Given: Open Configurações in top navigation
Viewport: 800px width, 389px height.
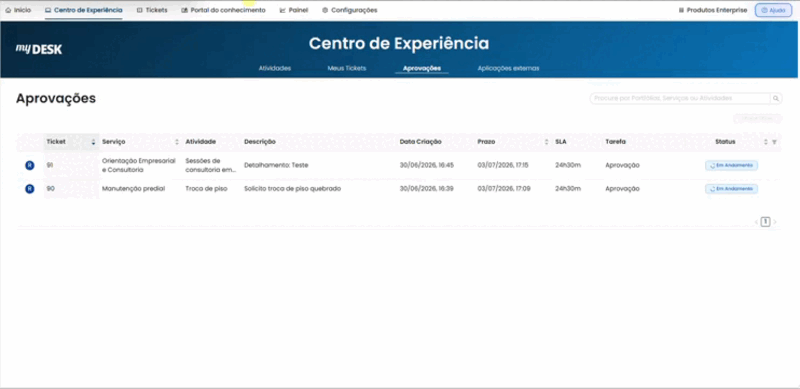Looking at the screenshot, I should [349, 10].
